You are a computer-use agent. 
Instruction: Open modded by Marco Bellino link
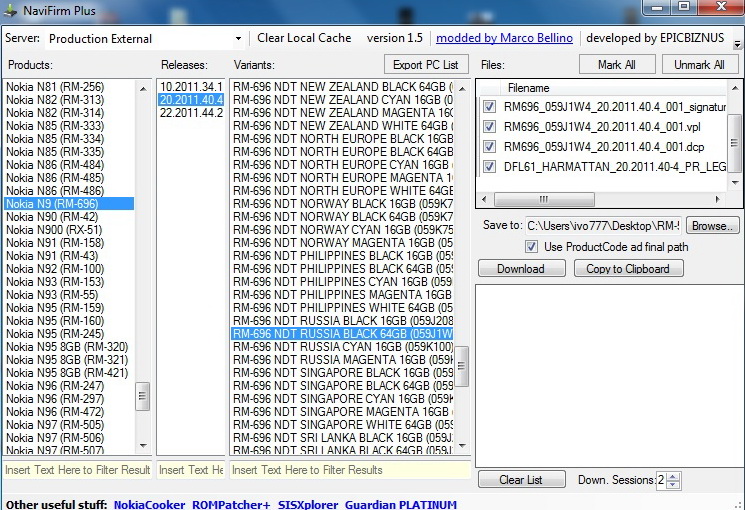click(x=504, y=38)
